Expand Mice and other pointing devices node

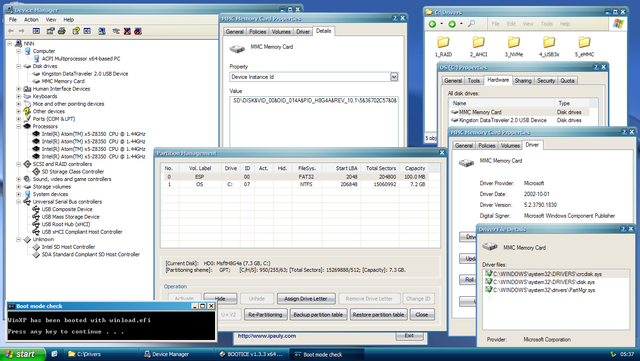(18, 104)
